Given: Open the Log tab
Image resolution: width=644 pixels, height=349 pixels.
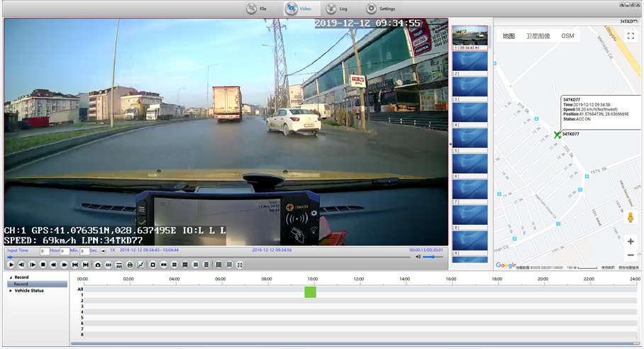Looking at the screenshot, I should tap(338, 9).
